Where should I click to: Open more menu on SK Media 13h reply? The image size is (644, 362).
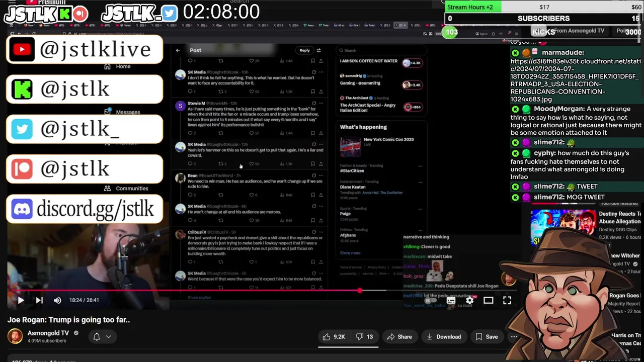320,144
